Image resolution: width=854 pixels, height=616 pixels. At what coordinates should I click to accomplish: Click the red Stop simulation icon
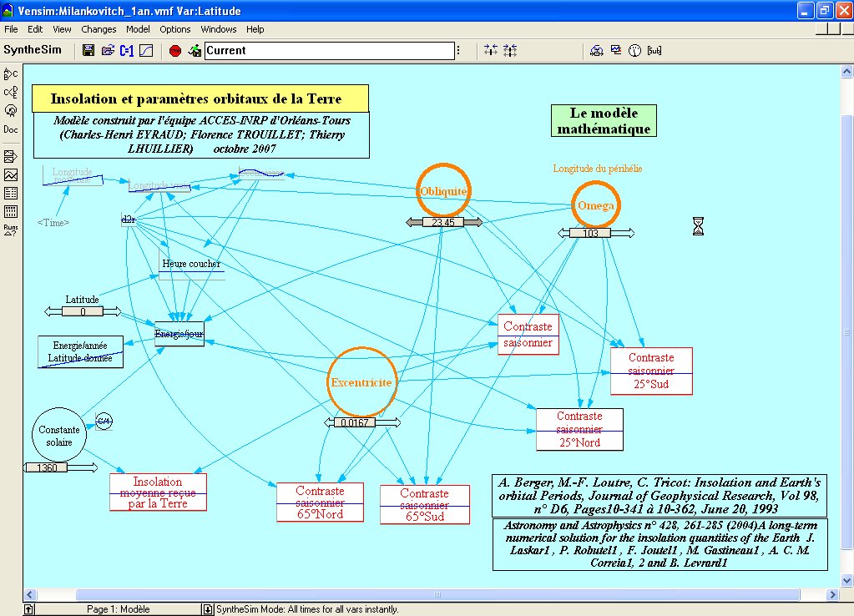coord(174,51)
